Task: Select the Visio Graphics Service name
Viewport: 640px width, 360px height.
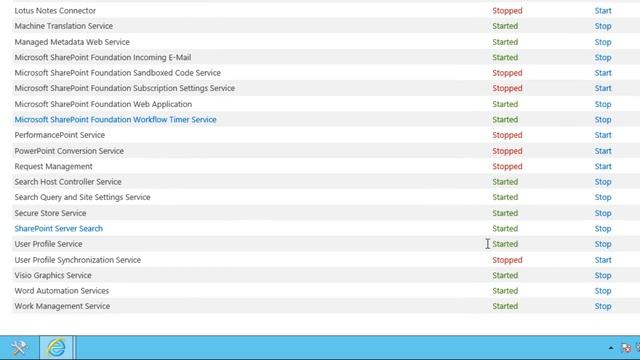Action: point(53,276)
